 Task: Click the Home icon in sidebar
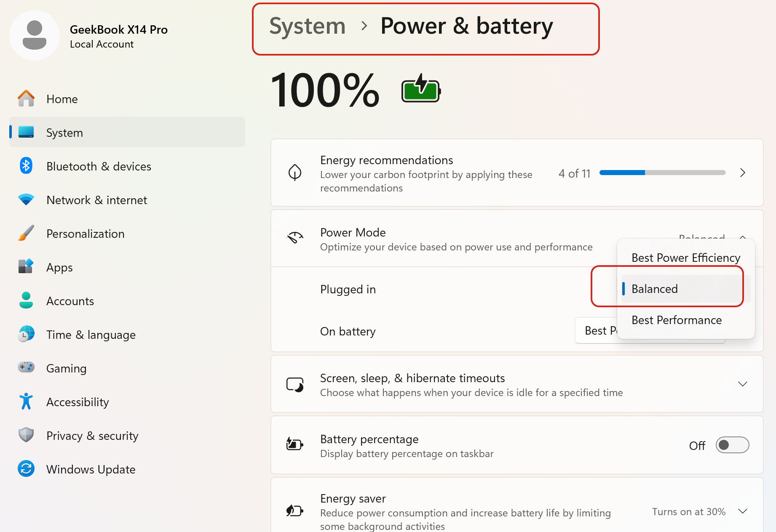click(26, 98)
